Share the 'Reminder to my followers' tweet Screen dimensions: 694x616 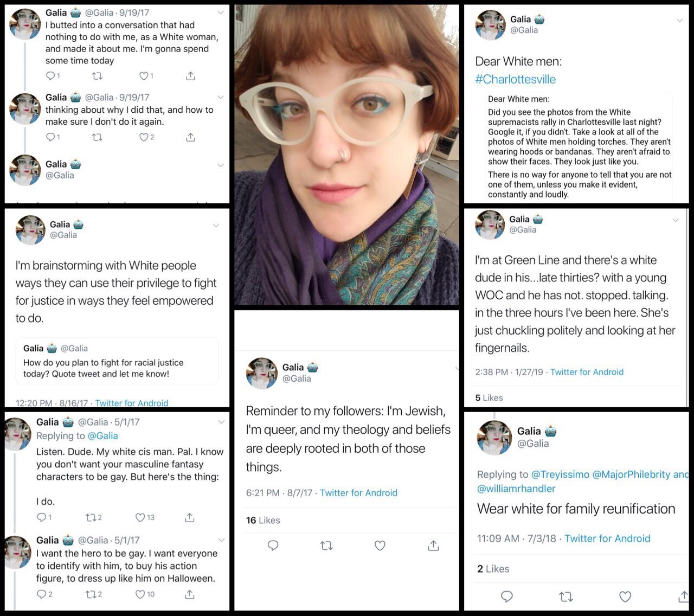(x=433, y=546)
